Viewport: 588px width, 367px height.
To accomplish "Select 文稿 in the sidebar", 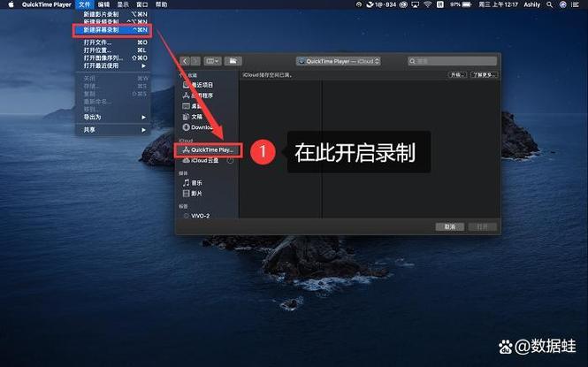I will pos(207,117).
